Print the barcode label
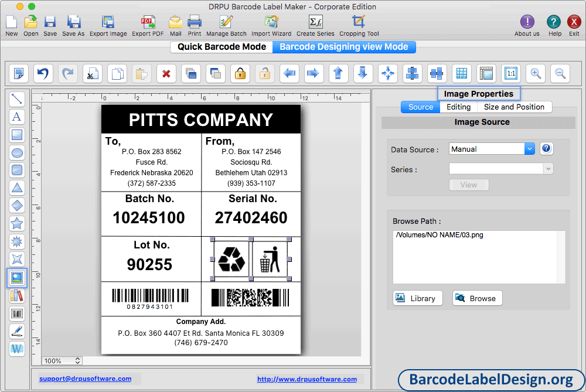The image size is (586, 392). [195, 25]
